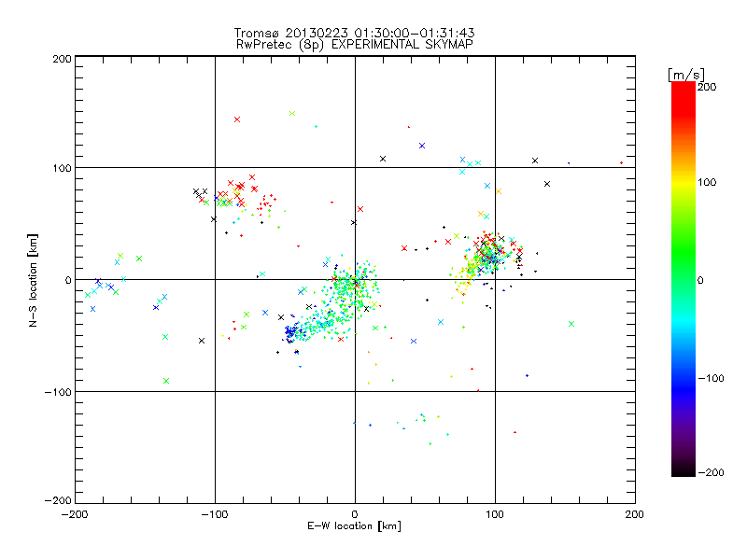This screenshot has width=747, height=560.
Task: Click the colorbar tick label "0"
Action: click(700, 280)
